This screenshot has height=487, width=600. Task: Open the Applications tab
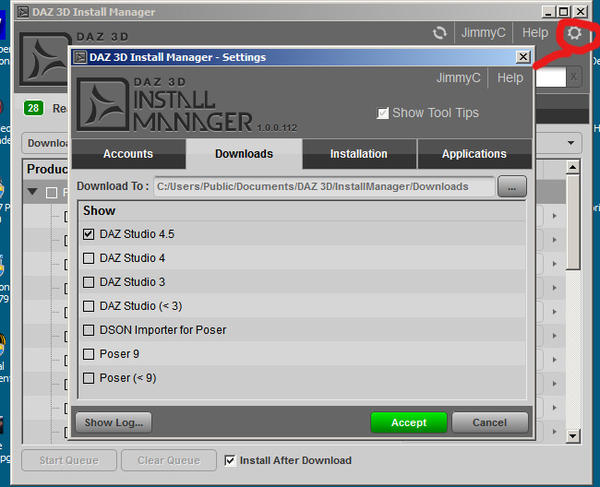(x=474, y=154)
